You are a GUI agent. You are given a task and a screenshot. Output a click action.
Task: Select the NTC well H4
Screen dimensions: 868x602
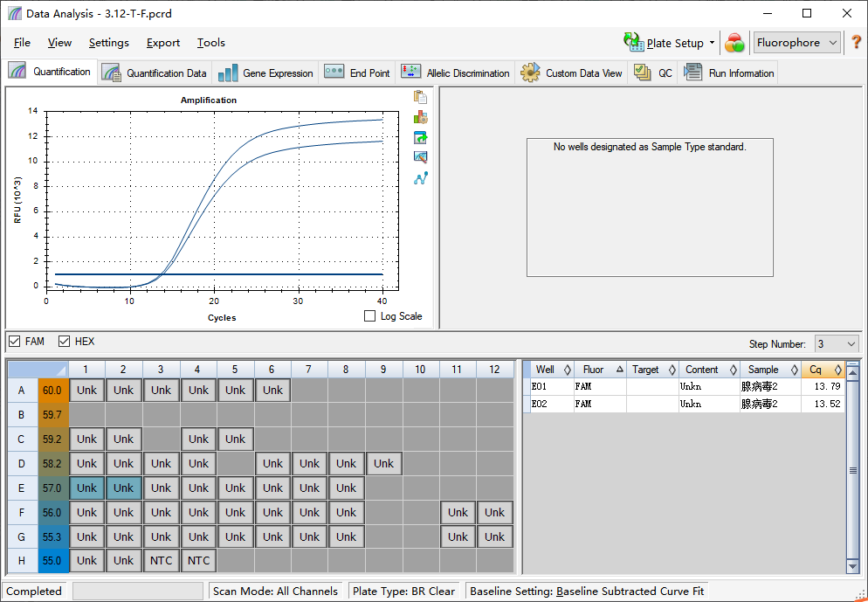[198, 560]
